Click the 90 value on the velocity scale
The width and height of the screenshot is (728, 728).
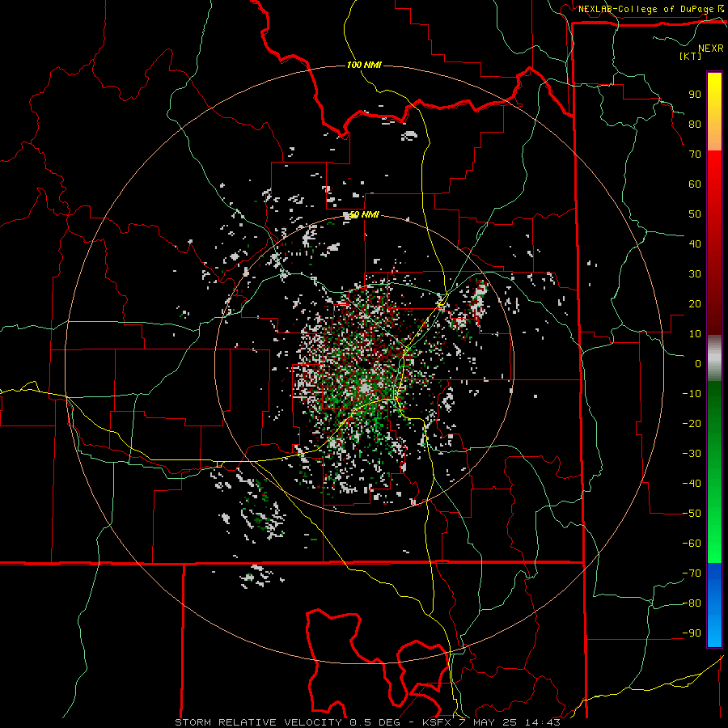pyautogui.click(x=695, y=95)
